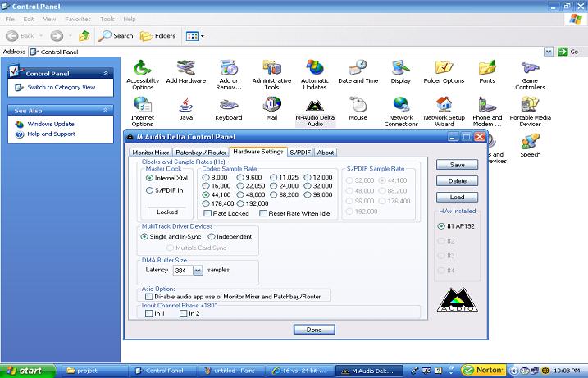Check Disable audio app use of Monitor Mixer
The height and width of the screenshot is (378, 588).
point(233,297)
